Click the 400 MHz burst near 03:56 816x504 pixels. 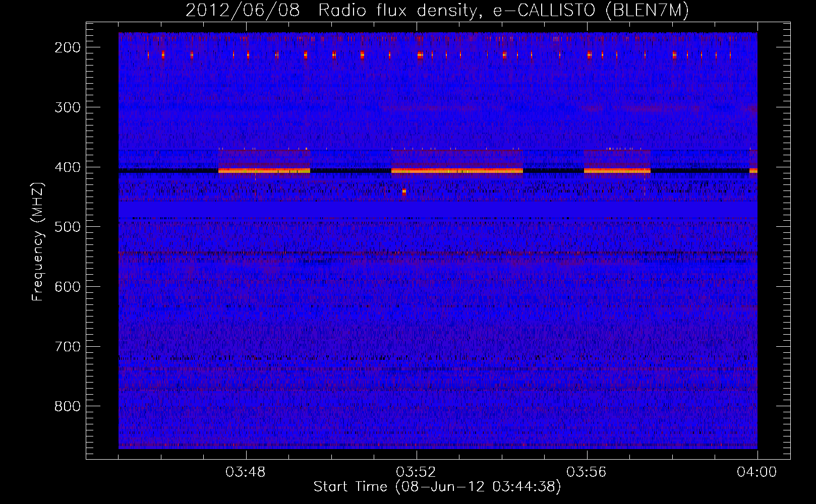[x=617, y=171]
